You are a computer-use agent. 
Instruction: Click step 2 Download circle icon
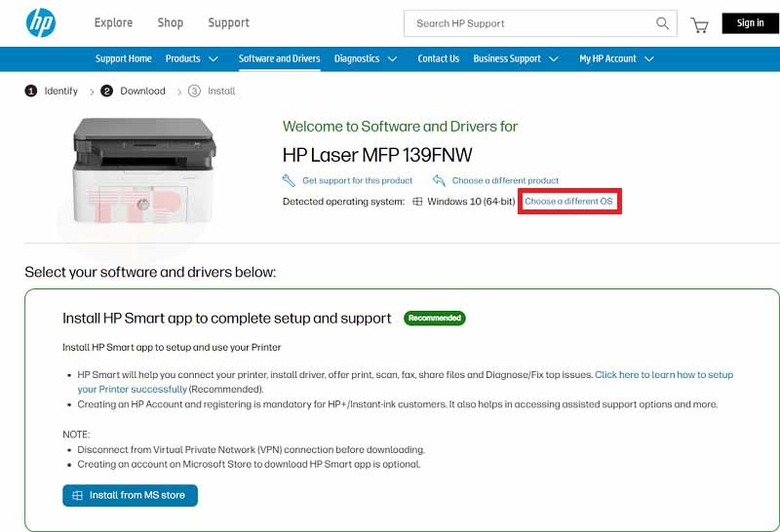click(x=106, y=91)
